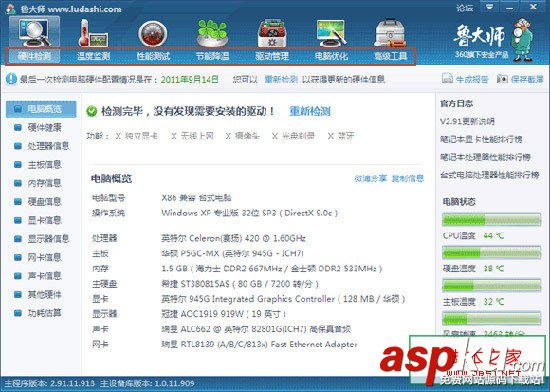Click the date 2011年9月14日
This screenshot has height=392, width=550.
[x=190, y=79]
